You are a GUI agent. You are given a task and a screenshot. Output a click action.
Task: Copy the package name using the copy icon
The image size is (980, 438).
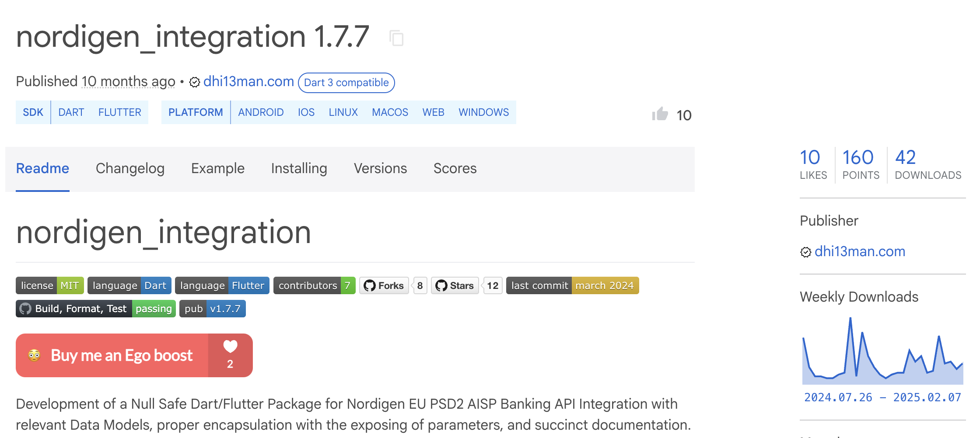click(x=397, y=38)
